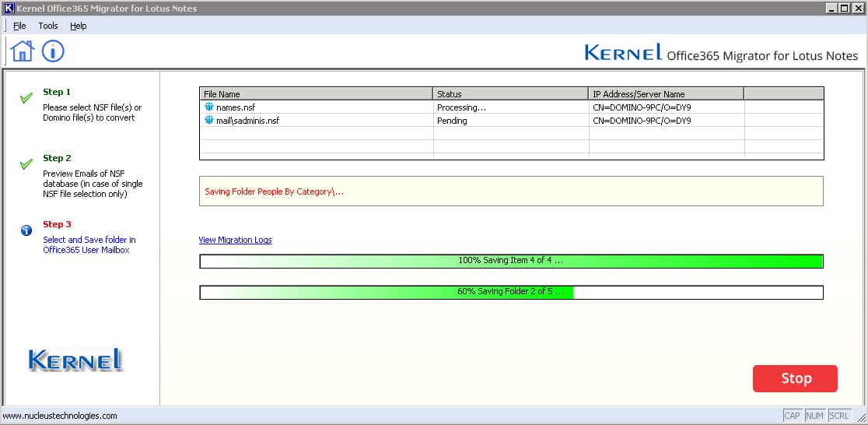Click the Step 2 heading
Screen dimensions: 868x425
(57, 158)
